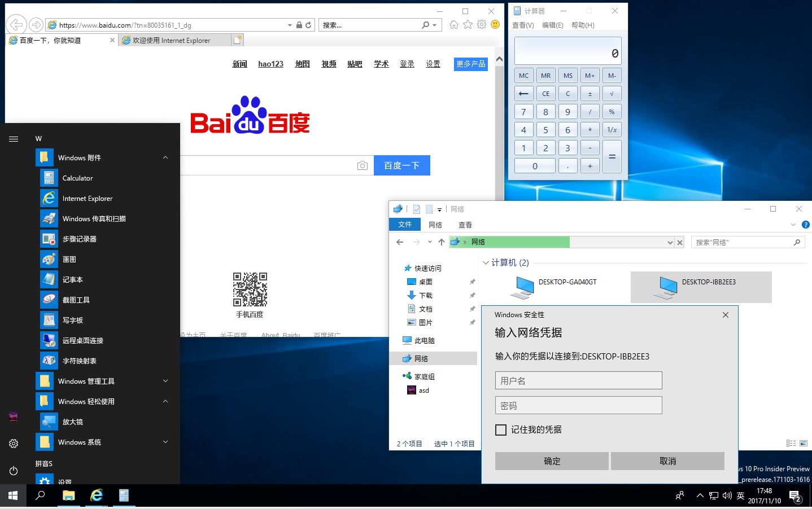Open the 帮助(H) menu in Calculator
812x509 pixels.
tap(583, 25)
